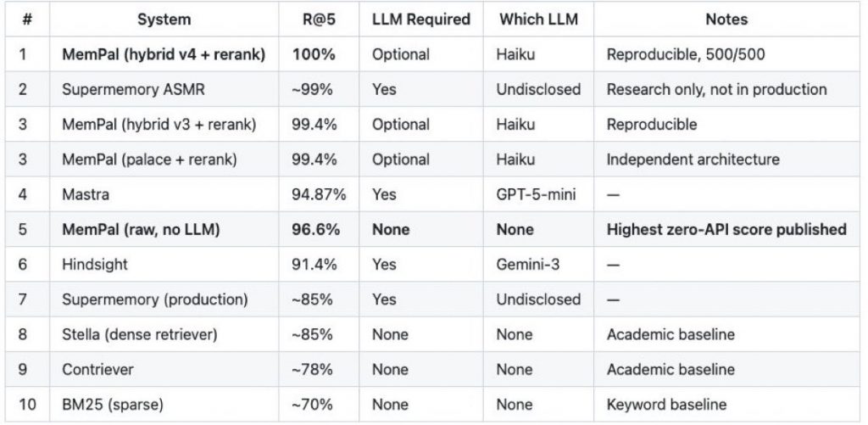
Task: Click the Which LLM column header
Action: (537, 19)
